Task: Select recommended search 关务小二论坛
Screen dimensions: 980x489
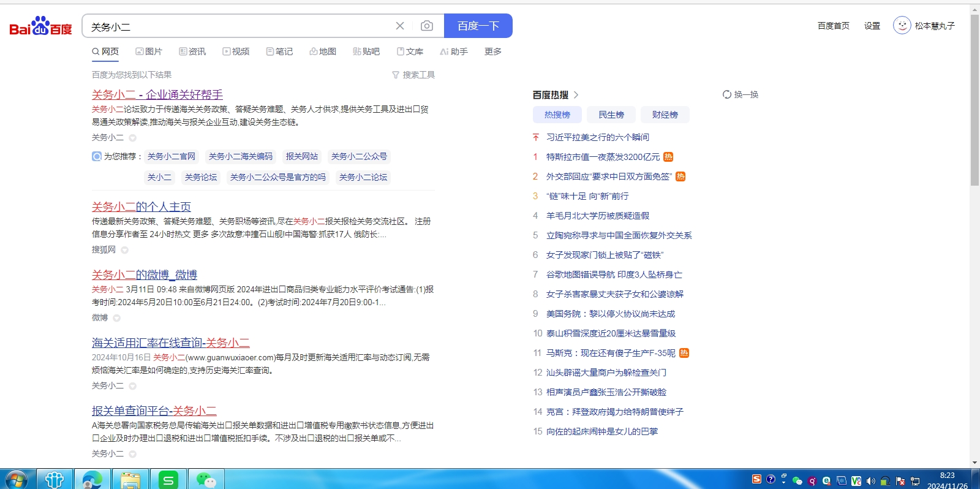Action: pos(363,177)
